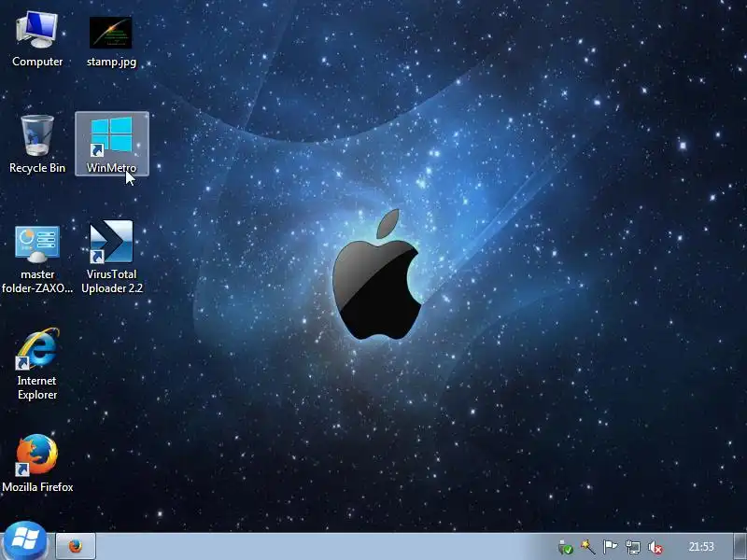
Task: Click the wand tray icon
Action: 587,547
